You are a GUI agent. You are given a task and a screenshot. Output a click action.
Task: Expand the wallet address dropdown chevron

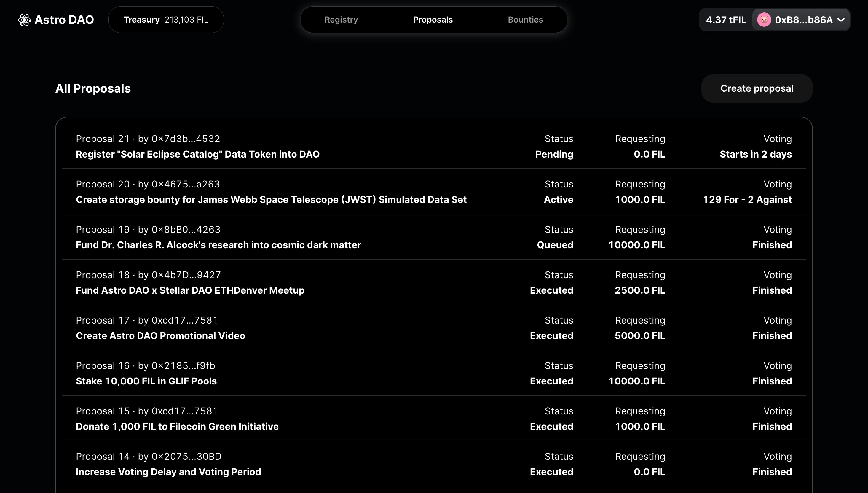(841, 20)
